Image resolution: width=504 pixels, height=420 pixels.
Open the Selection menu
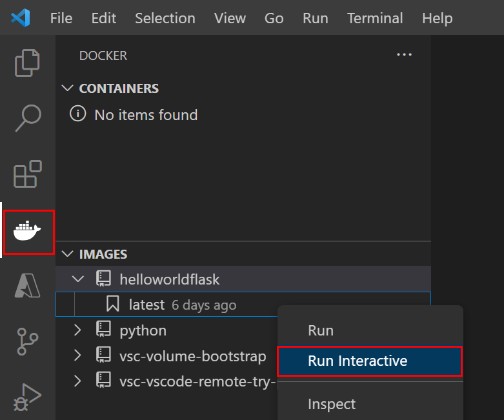(x=165, y=17)
